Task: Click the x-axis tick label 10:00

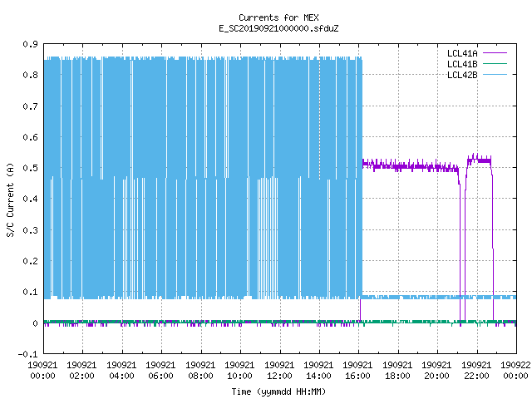Action: pos(239,376)
